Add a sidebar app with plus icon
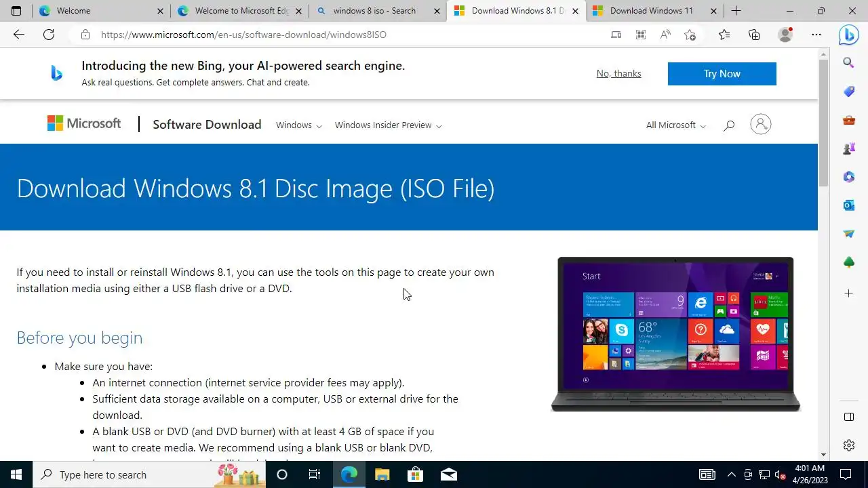The height and width of the screenshot is (488, 868). click(849, 293)
